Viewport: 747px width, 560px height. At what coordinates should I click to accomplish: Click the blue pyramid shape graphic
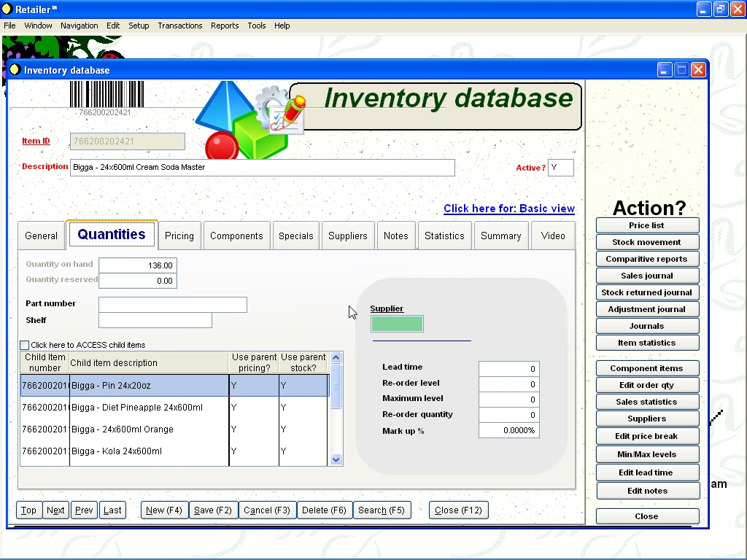tap(219, 106)
